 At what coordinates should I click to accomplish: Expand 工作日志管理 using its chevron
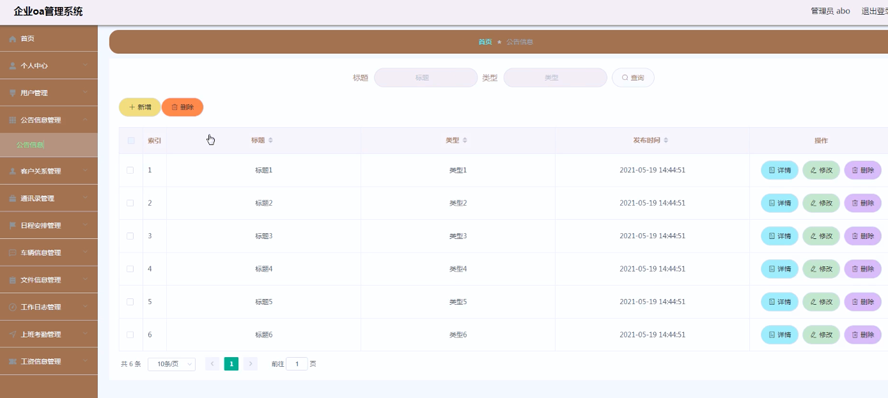[86, 307]
